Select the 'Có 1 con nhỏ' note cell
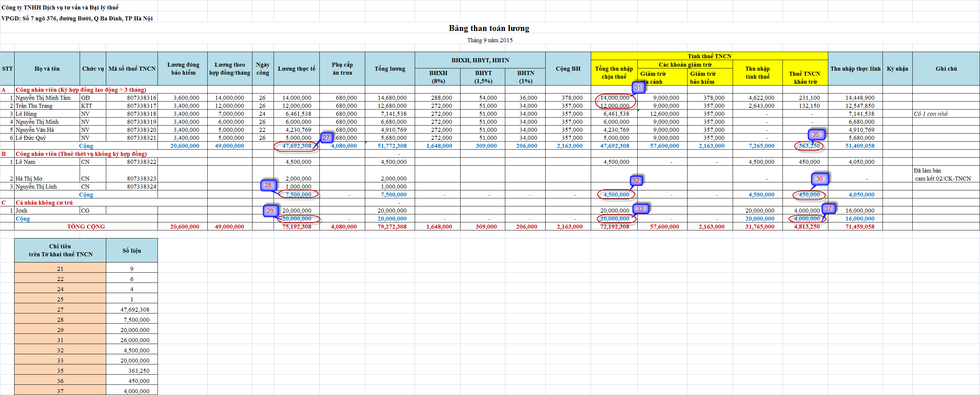 coord(930,114)
